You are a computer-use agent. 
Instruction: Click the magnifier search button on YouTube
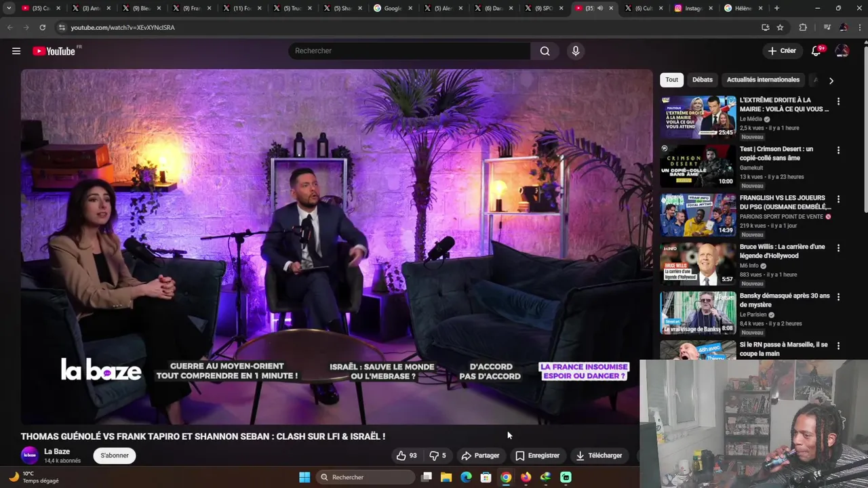click(x=545, y=51)
